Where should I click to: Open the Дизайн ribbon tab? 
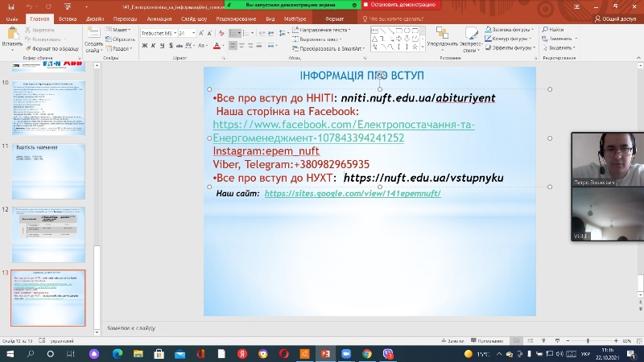pos(95,19)
